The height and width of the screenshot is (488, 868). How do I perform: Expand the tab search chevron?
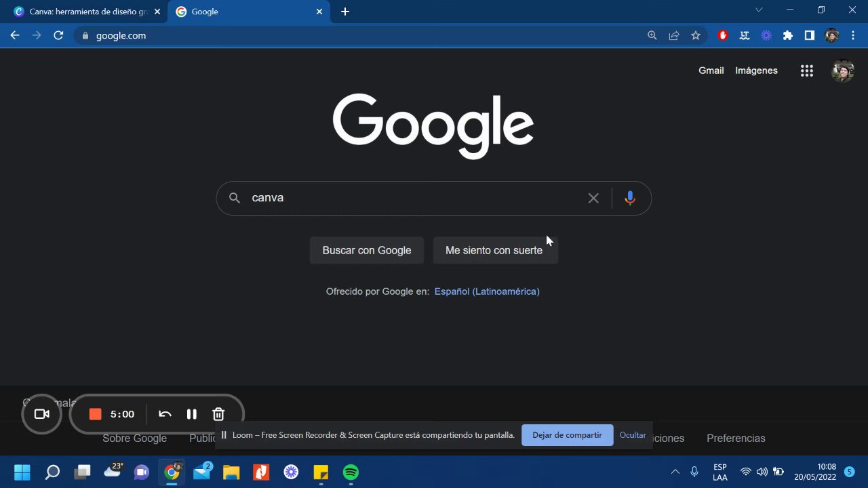coord(759,10)
